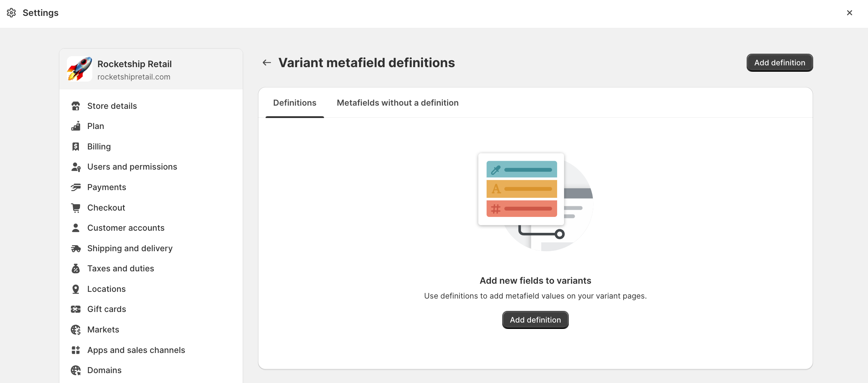Click the Shipping and delivery truck icon
Image resolution: width=868 pixels, height=383 pixels.
tap(76, 248)
